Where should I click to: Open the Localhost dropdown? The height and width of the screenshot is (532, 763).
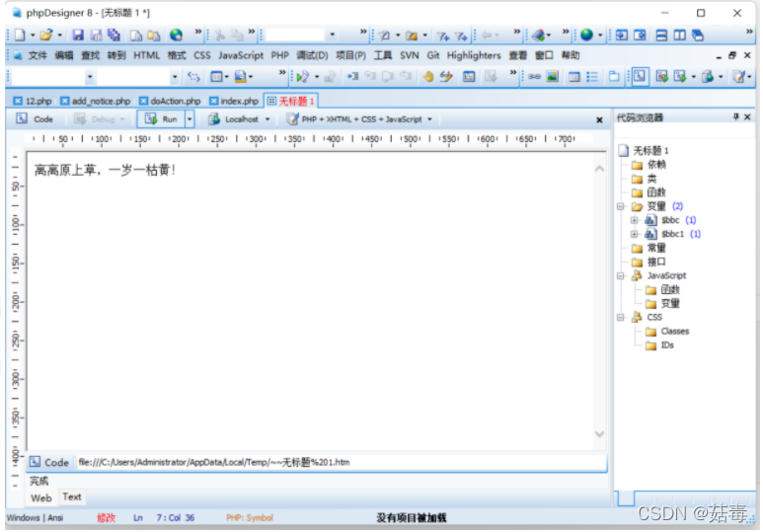point(267,119)
